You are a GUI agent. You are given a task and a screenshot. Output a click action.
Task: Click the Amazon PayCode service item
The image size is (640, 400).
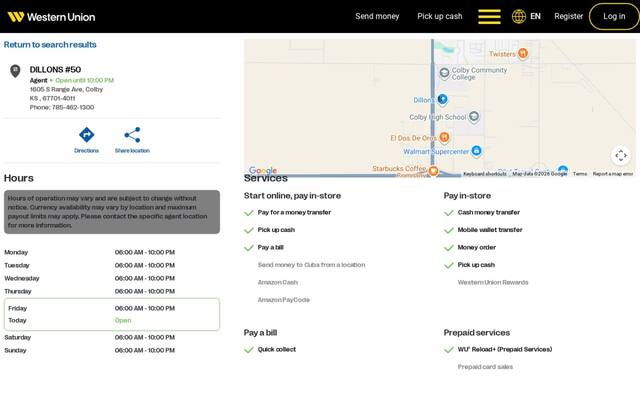(x=284, y=300)
